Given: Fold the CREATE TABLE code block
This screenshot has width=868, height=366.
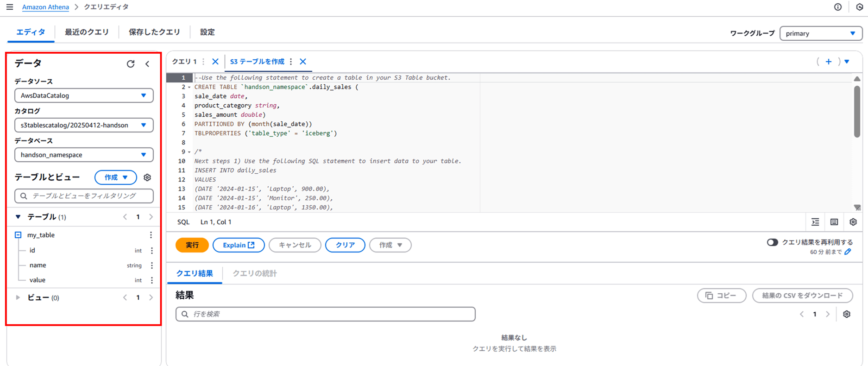Looking at the screenshot, I should (x=189, y=87).
